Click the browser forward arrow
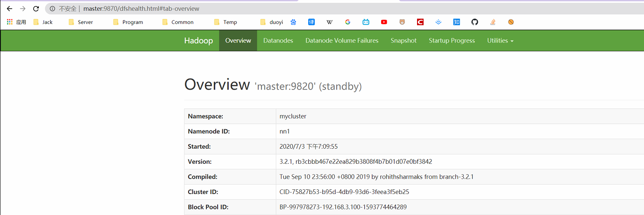Screen dimensions: 644x215 click(22, 9)
